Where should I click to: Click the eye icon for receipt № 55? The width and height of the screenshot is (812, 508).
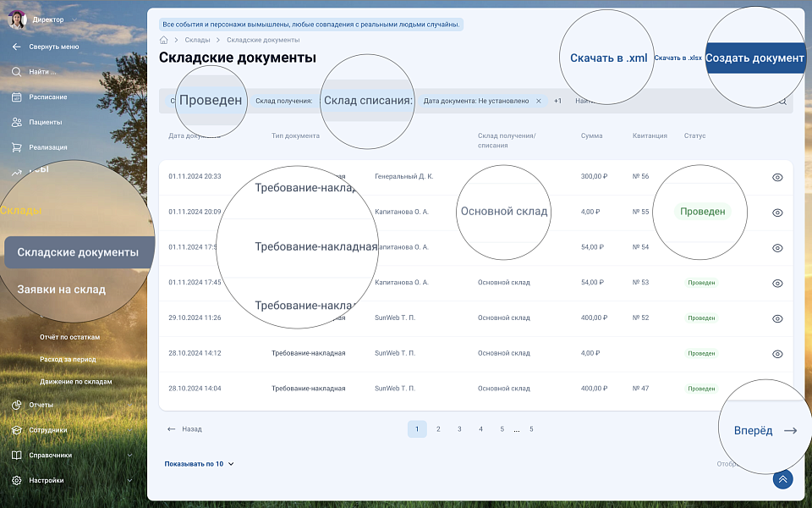(777, 213)
